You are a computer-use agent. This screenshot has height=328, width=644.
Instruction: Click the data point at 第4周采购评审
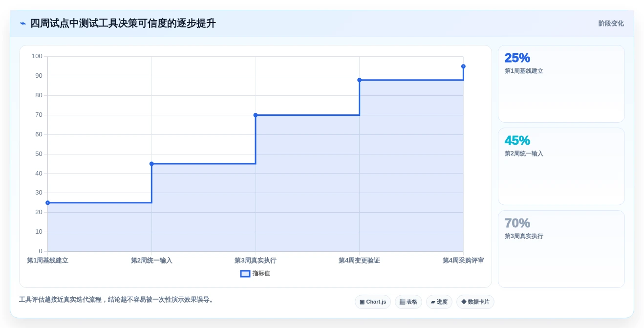463,66
